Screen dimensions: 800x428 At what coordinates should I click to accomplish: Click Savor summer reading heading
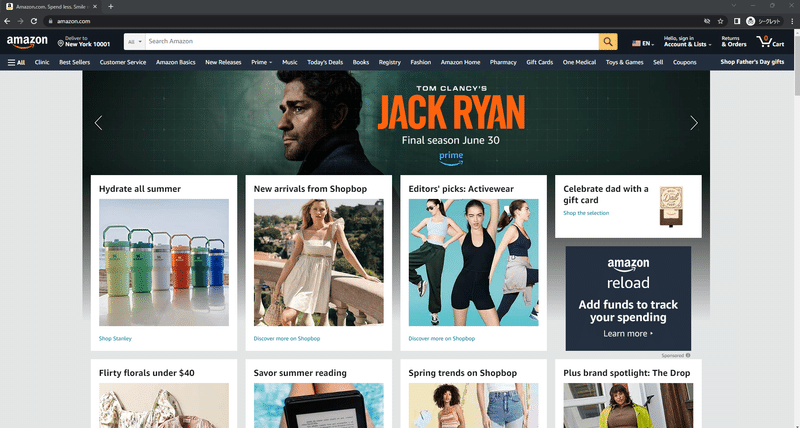(300, 373)
